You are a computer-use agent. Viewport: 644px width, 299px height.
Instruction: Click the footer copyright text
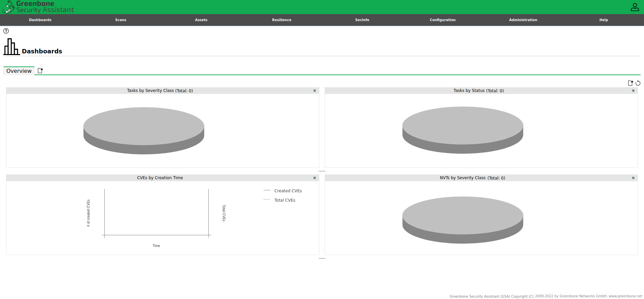pyautogui.click(x=546, y=296)
